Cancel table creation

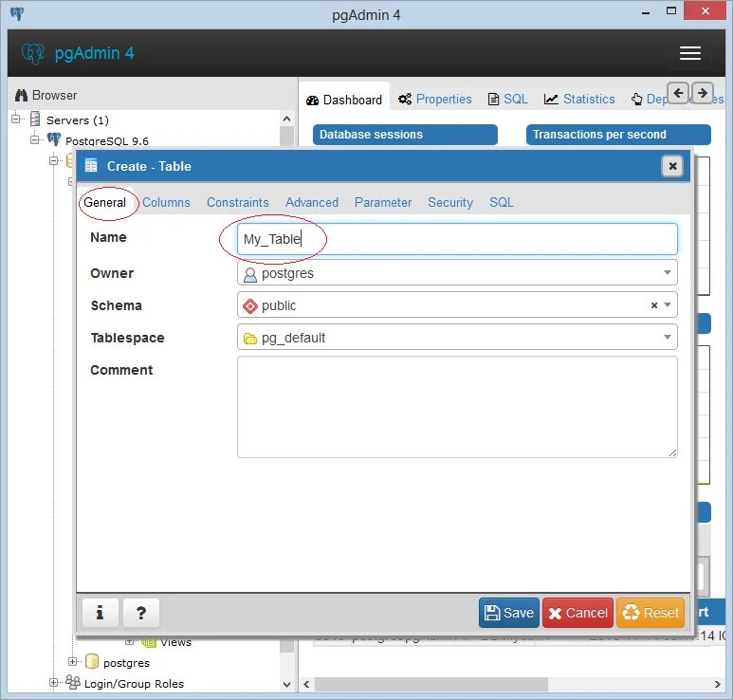(x=577, y=613)
